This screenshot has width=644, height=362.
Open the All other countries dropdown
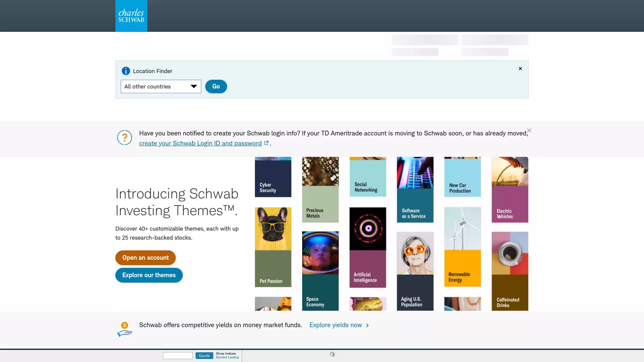click(161, 86)
